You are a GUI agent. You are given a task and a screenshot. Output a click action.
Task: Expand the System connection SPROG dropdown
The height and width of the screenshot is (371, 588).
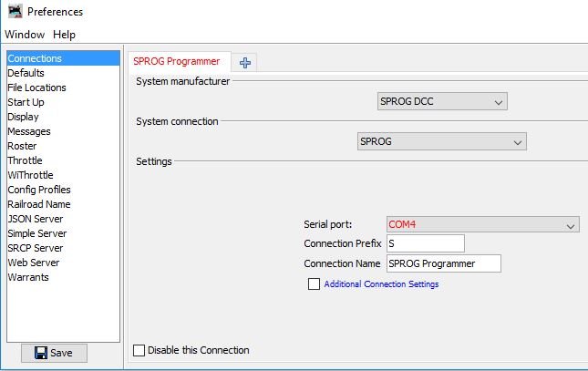(x=441, y=142)
